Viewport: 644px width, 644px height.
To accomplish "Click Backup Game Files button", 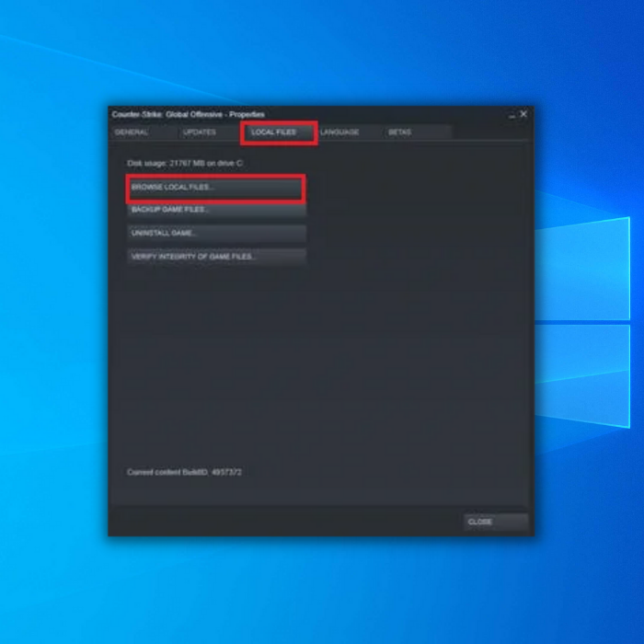I will pos(216,210).
